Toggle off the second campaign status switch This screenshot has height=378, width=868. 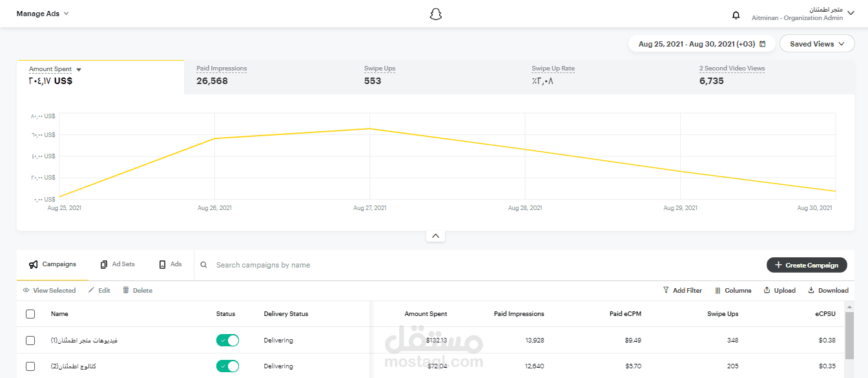(227, 366)
